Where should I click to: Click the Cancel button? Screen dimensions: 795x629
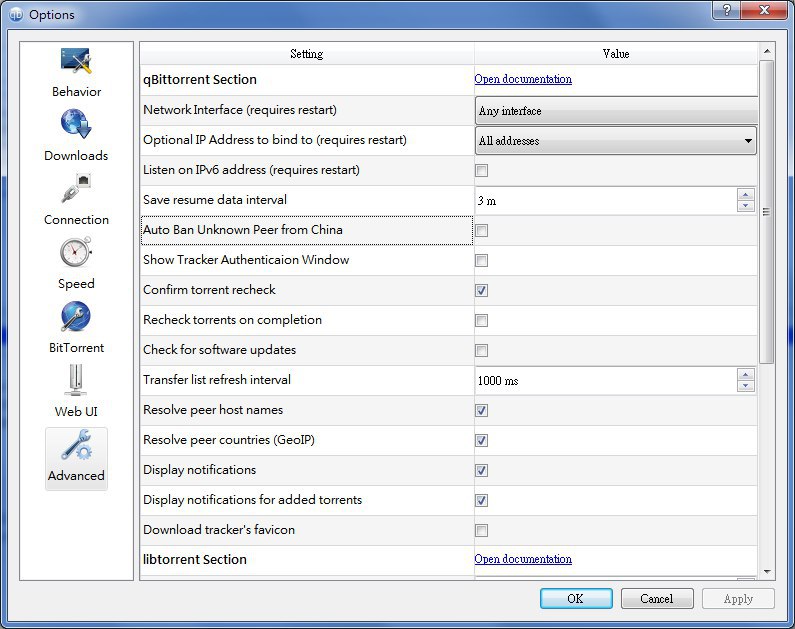click(x=657, y=599)
